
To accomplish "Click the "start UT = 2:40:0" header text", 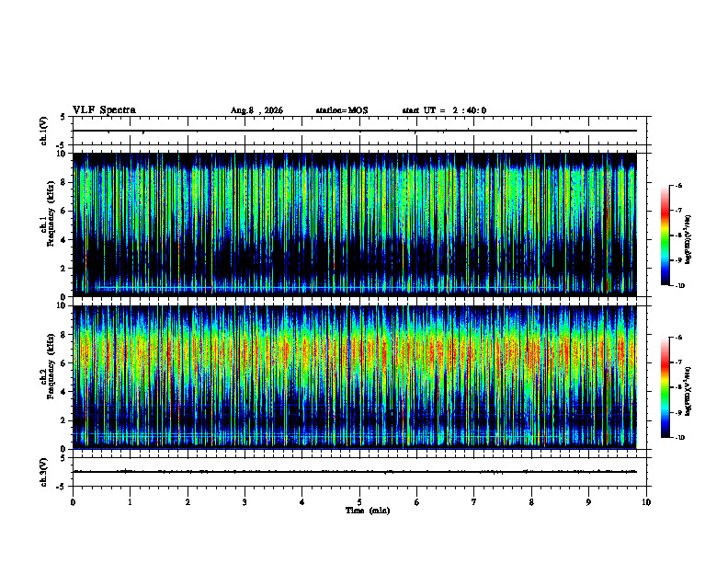I will [444, 110].
